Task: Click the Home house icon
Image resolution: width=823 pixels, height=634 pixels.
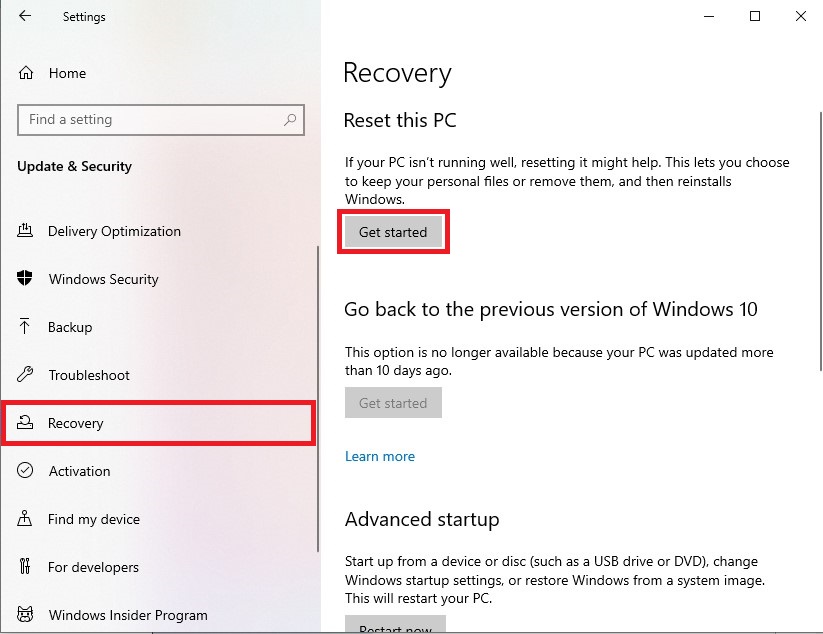Action: (26, 73)
